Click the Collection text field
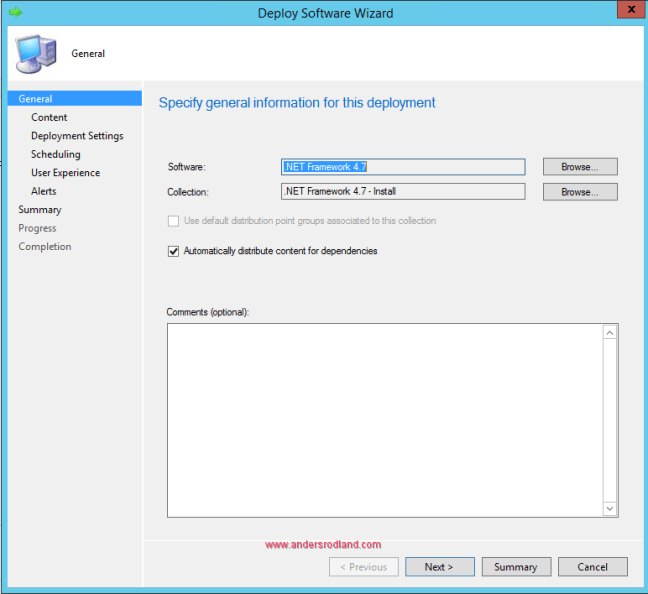The width and height of the screenshot is (648, 594). (x=403, y=191)
